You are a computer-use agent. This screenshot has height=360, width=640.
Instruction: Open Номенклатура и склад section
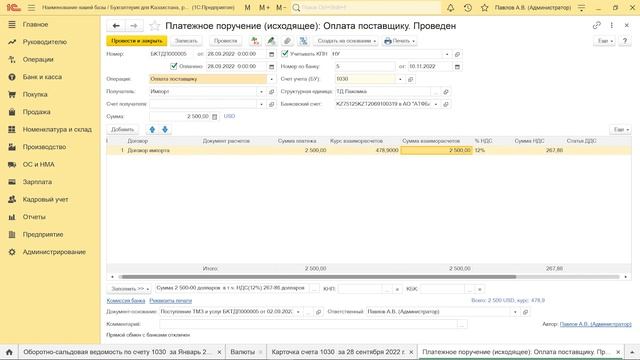[x=57, y=129]
